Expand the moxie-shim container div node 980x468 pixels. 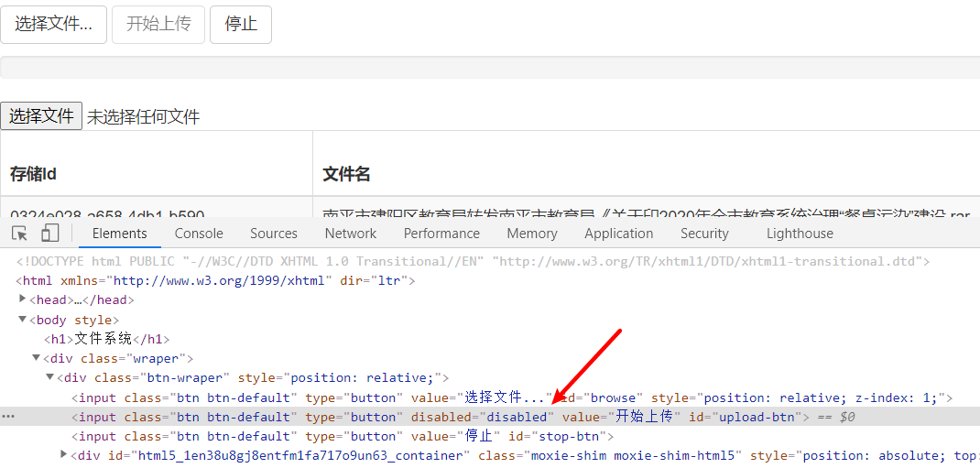(64, 454)
